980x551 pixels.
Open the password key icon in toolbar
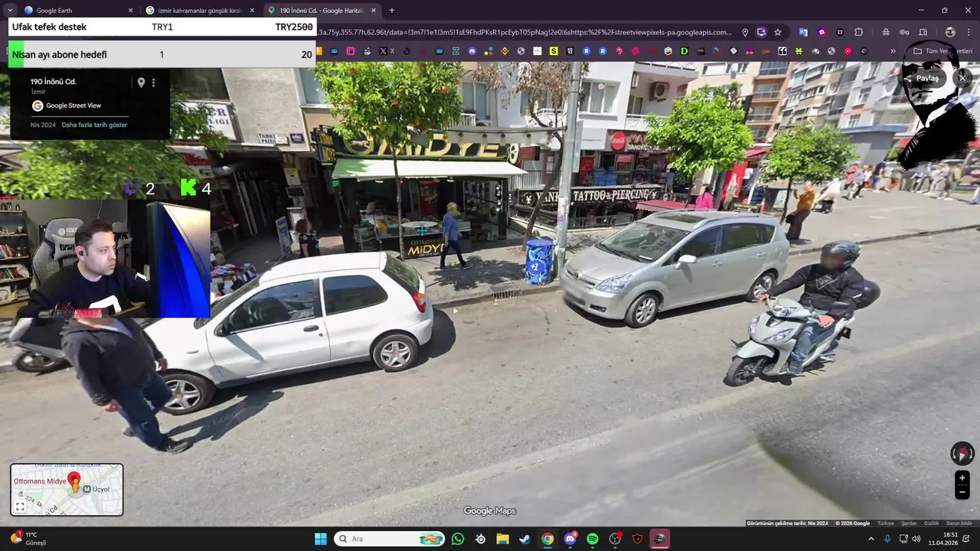[904, 32]
